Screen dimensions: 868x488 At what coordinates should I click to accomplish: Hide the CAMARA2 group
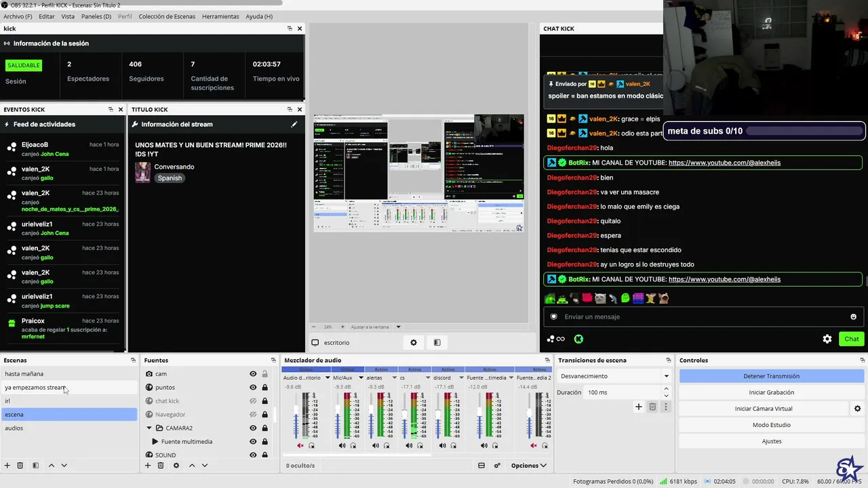click(253, 428)
